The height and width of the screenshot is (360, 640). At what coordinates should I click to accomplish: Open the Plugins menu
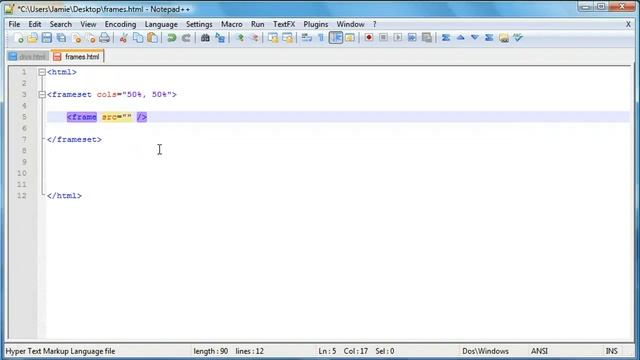tap(316, 24)
